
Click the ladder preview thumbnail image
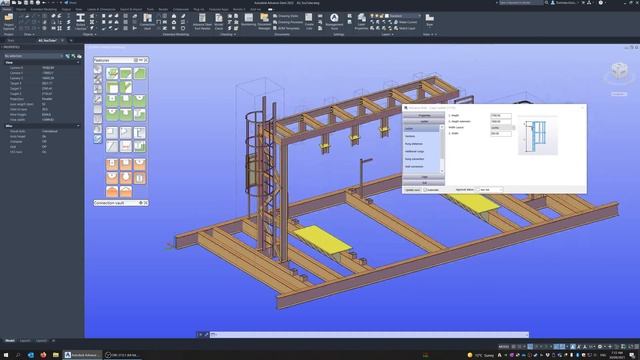click(538, 137)
